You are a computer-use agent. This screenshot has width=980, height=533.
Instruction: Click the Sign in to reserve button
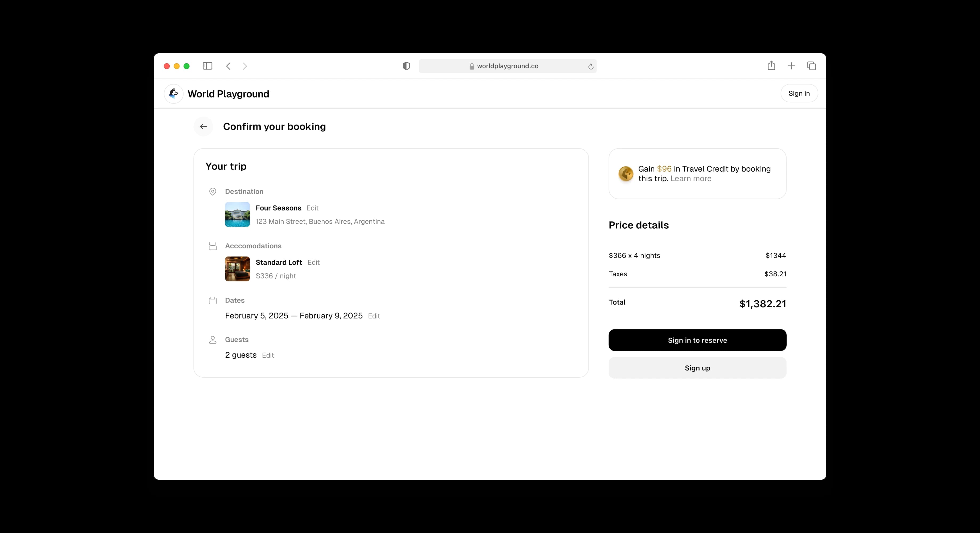tap(697, 340)
